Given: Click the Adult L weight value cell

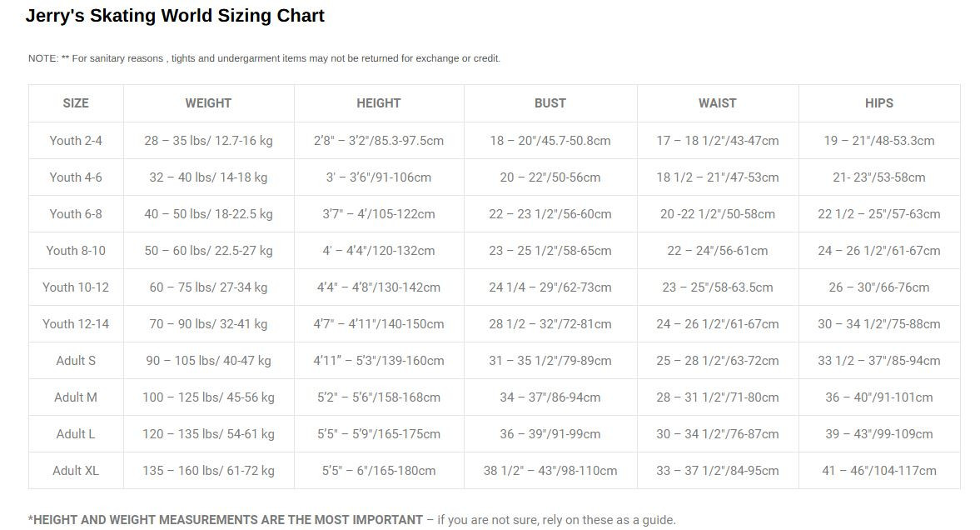Looking at the screenshot, I should point(208,434).
